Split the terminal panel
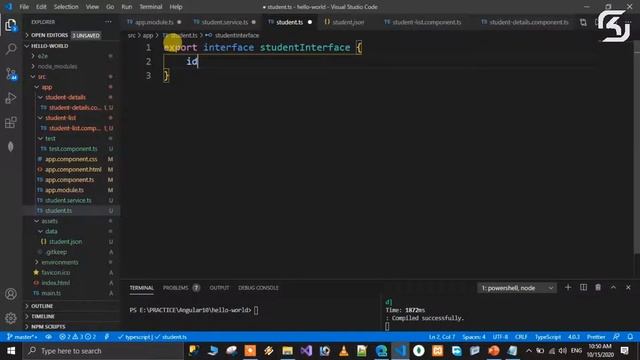Viewport: 640px width, 360px height. coord(583,288)
